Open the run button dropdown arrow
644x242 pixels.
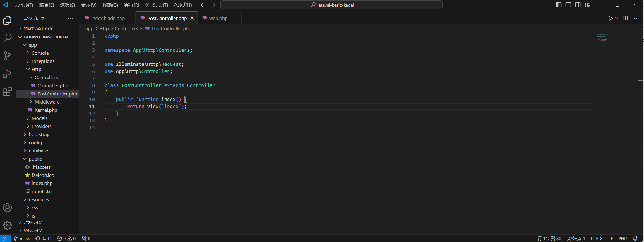tap(617, 18)
